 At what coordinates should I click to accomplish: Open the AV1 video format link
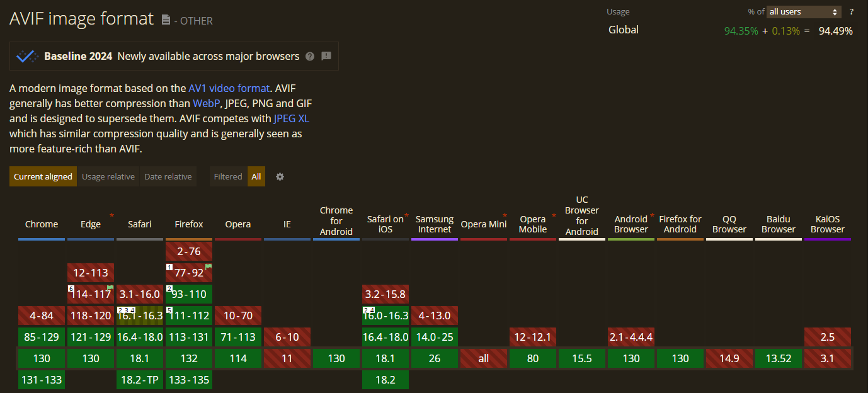coord(229,88)
